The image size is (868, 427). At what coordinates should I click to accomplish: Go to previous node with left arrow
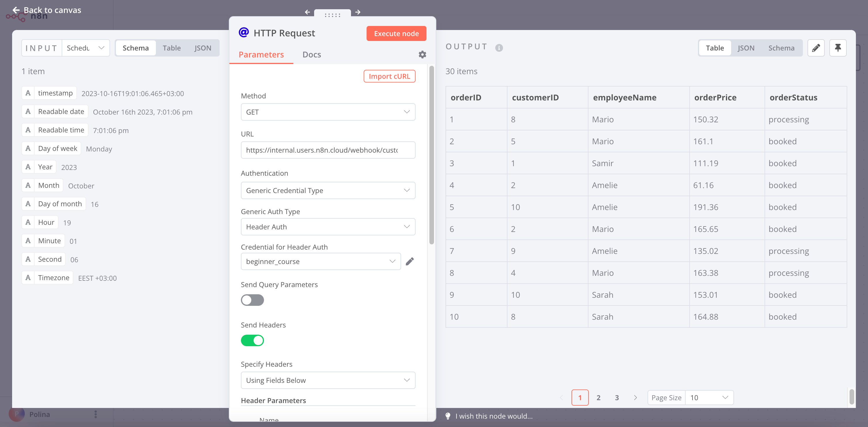pos(307,12)
